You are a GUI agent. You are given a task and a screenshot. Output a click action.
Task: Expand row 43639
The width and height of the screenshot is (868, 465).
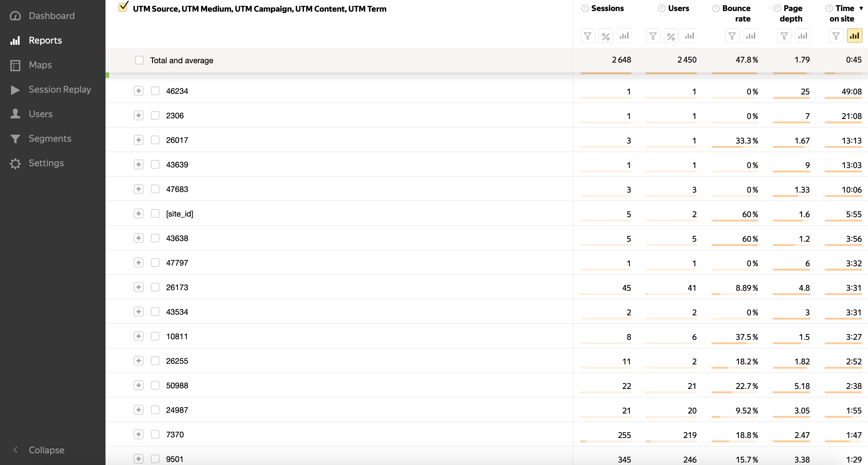point(139,164)
